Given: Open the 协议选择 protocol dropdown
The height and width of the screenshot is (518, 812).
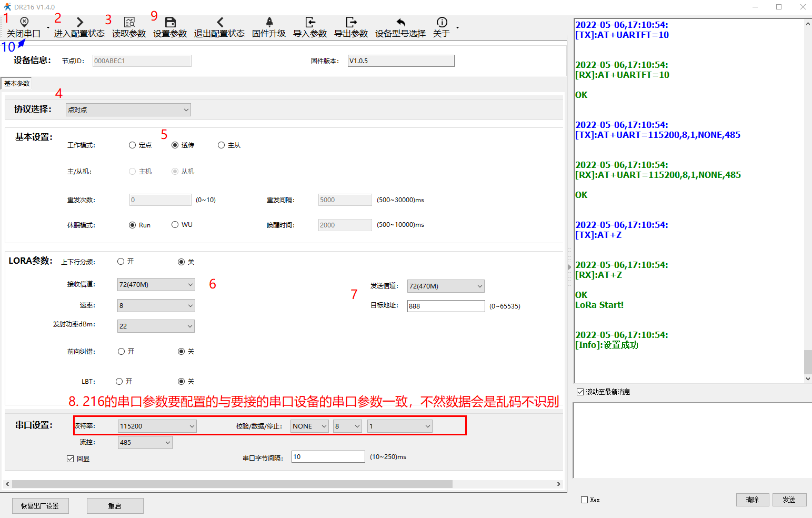Looking at the screenshot, I should [x=128, y=110].
